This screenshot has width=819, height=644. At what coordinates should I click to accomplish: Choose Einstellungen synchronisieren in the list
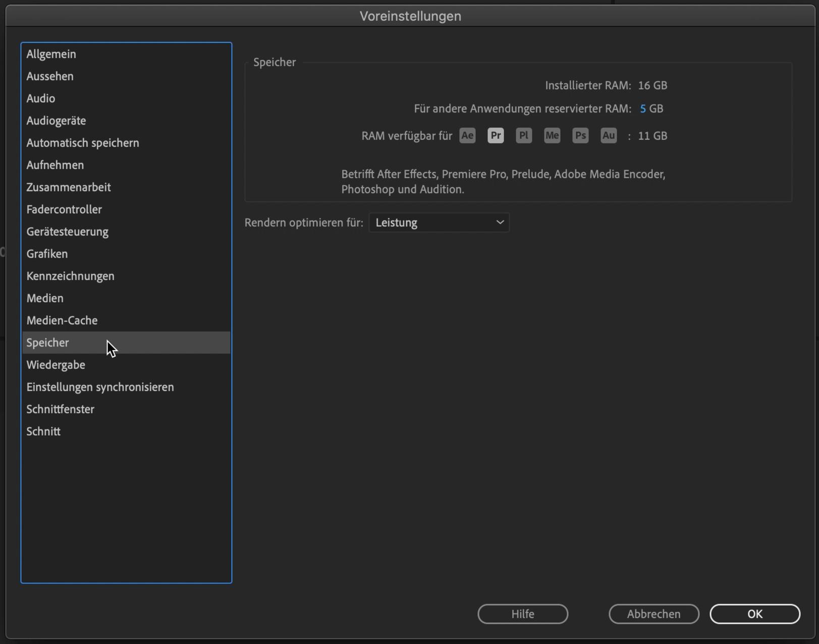[100, 387]
